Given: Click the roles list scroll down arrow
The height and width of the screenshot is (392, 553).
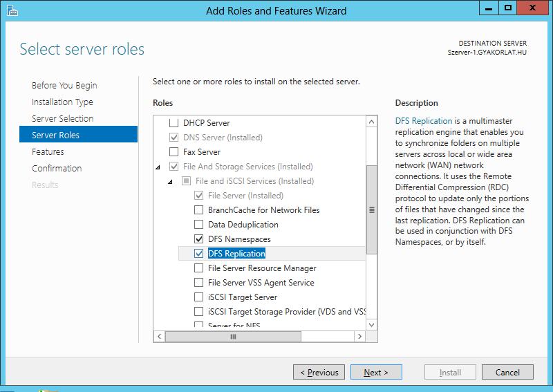Looking at the screenshot, I should click(371, 325).
